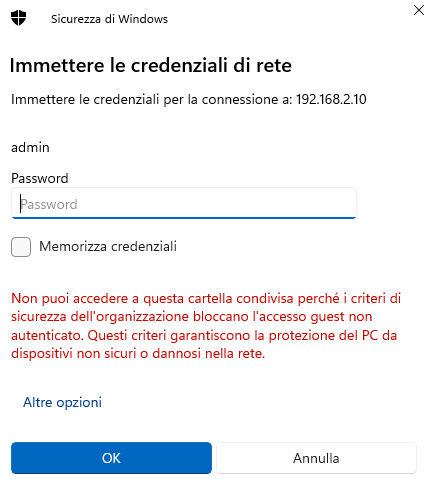The image size is (437, 492).
Task: Click the Windows Security shield icon
Action: pyautogui.click(x=18, y=18)
